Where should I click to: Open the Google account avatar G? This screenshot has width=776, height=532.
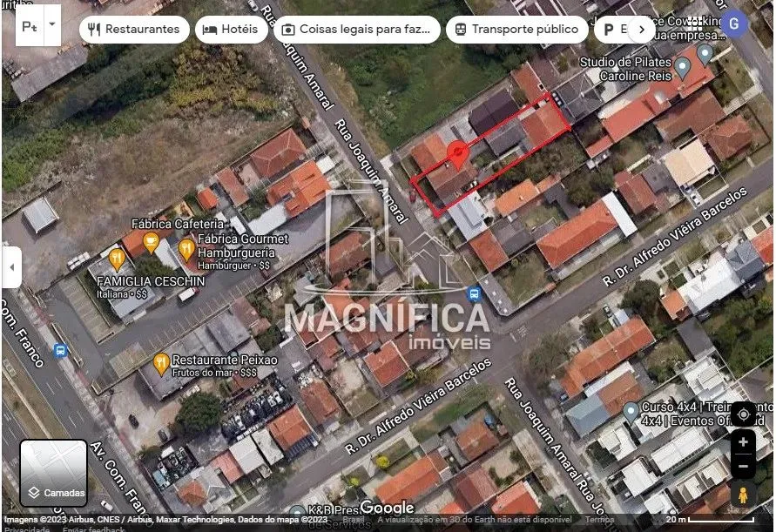[734, 24]
